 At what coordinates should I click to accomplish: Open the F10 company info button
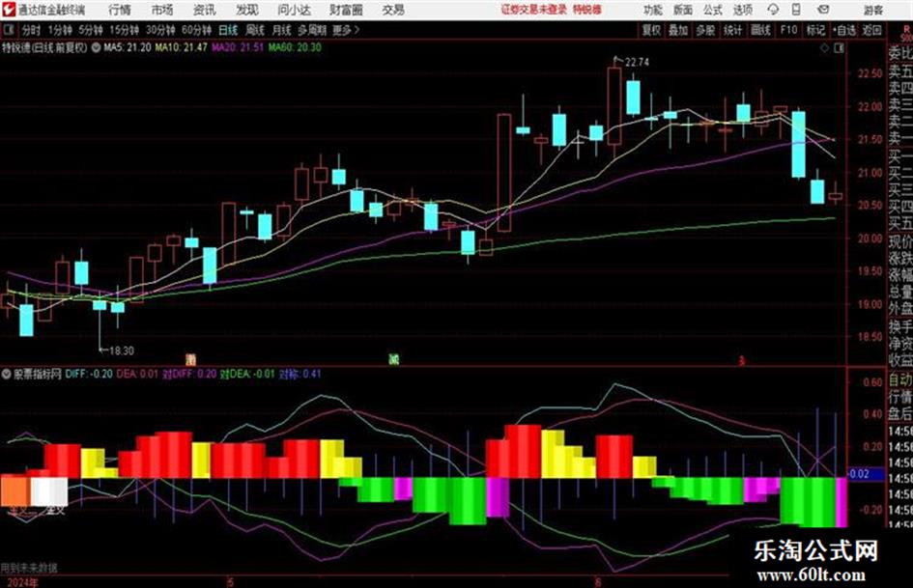click(x=788, y=30)
